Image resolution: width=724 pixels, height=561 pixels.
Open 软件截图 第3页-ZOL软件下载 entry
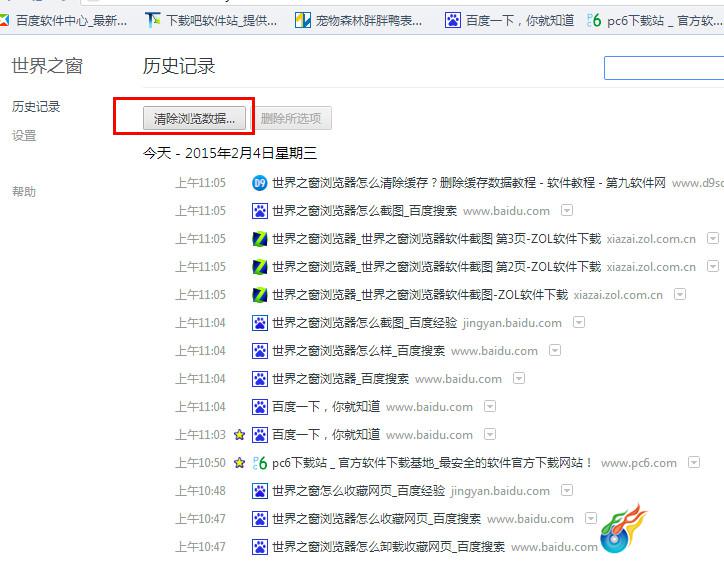pyautogui.click(x=436, y=239)
